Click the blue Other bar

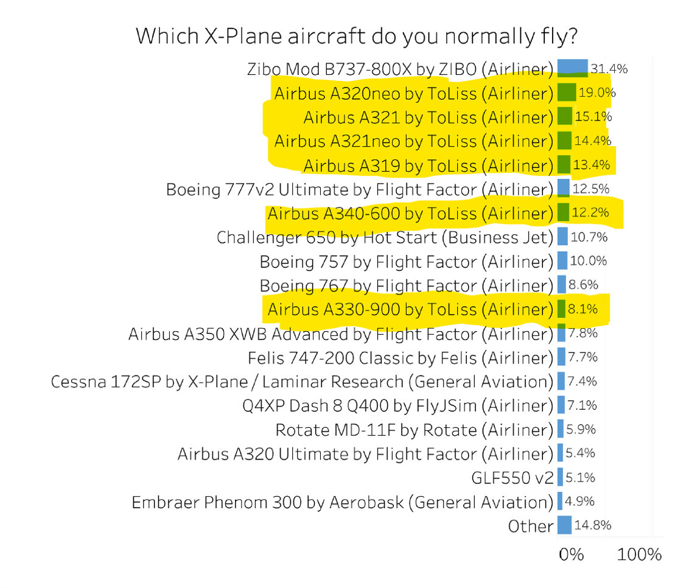tap(564, 525)
